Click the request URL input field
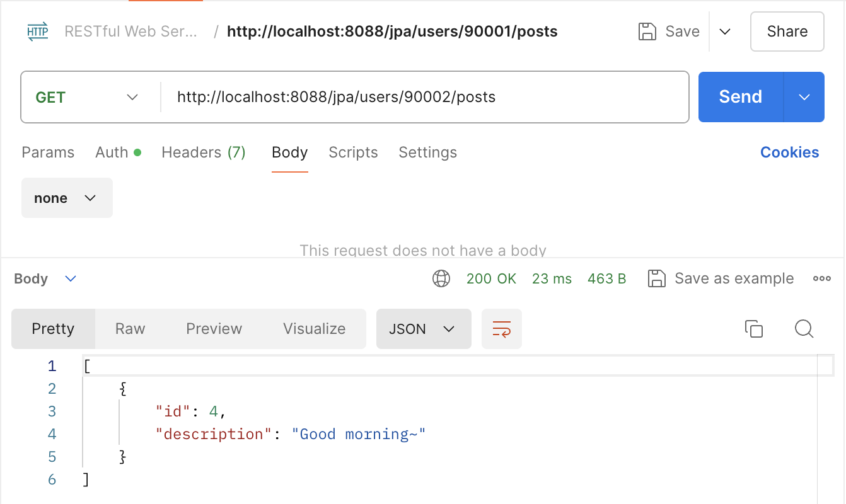The width and height of the screenshot is (846, 504). (x=425, y=97)
